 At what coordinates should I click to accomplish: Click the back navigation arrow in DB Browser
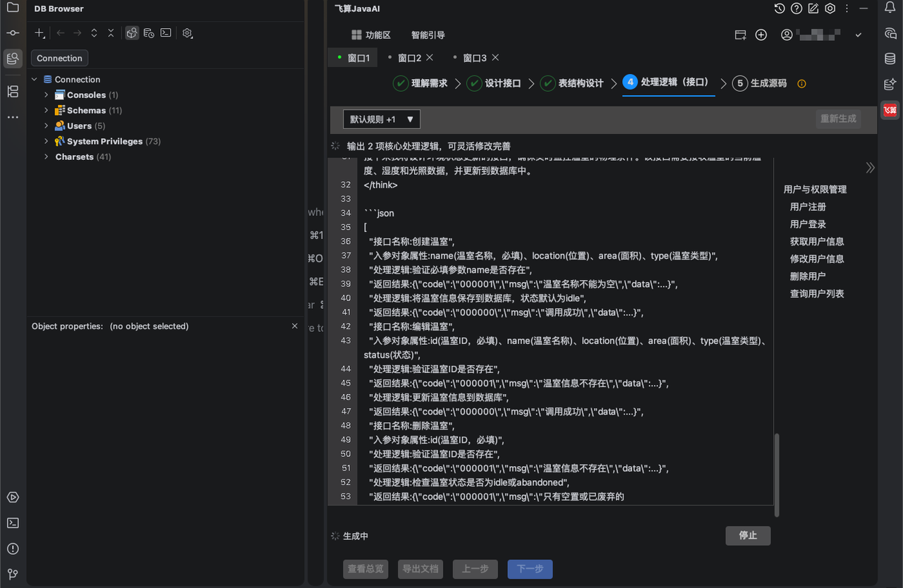pyautogui.click(x=61, y=33)
